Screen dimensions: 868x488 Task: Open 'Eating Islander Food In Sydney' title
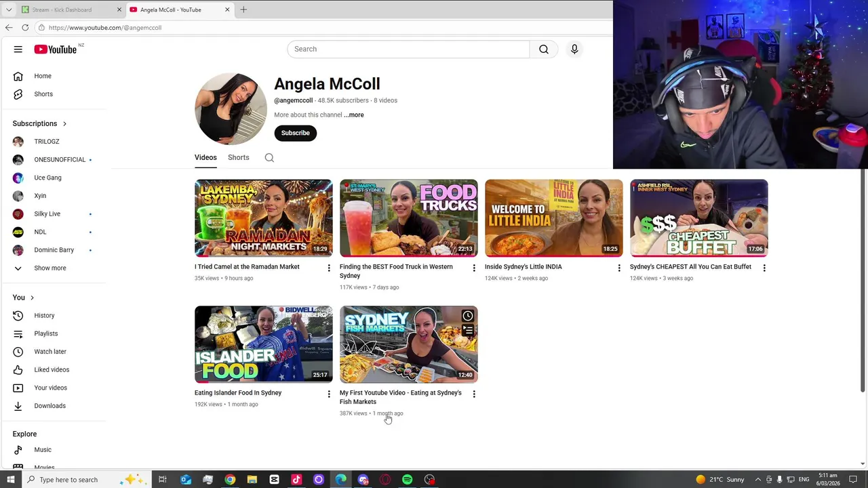pyautogui.click(x=238, y=393)
